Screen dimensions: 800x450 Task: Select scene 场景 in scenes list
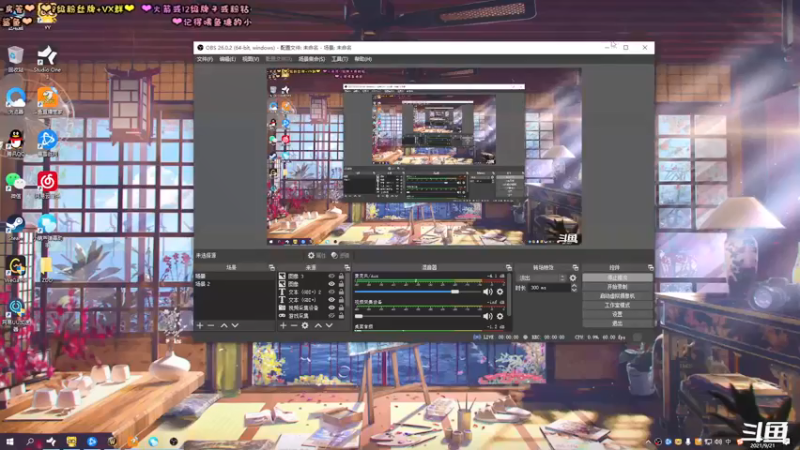coord(234,276)
